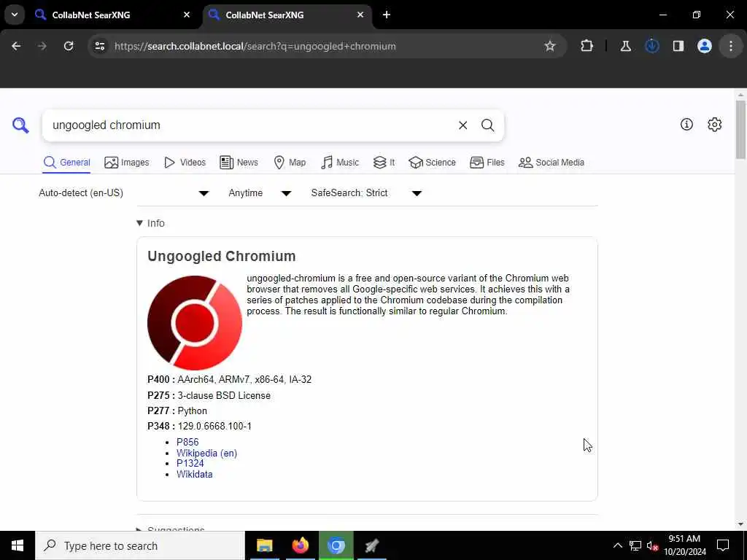Click the Ungoogled Chromium logo image
Image resolution: width=747 pixels, height=560 pixels.
195,323
